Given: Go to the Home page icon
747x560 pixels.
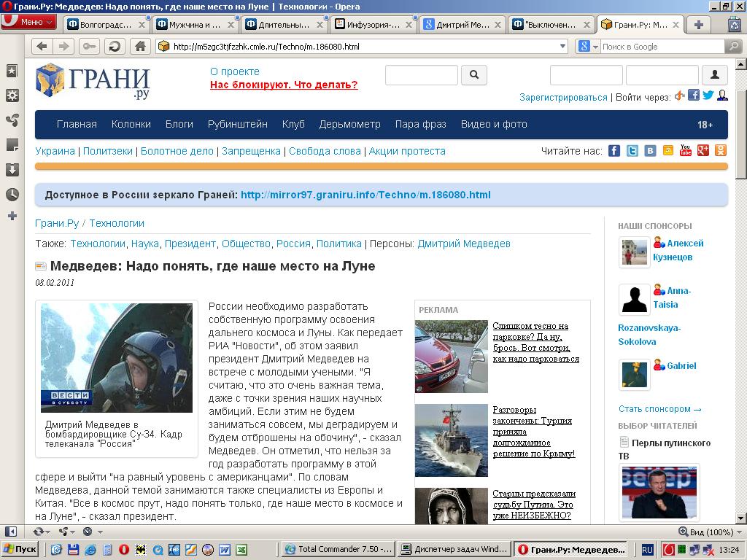Looking at the screenshot, I should pos(140,47).
